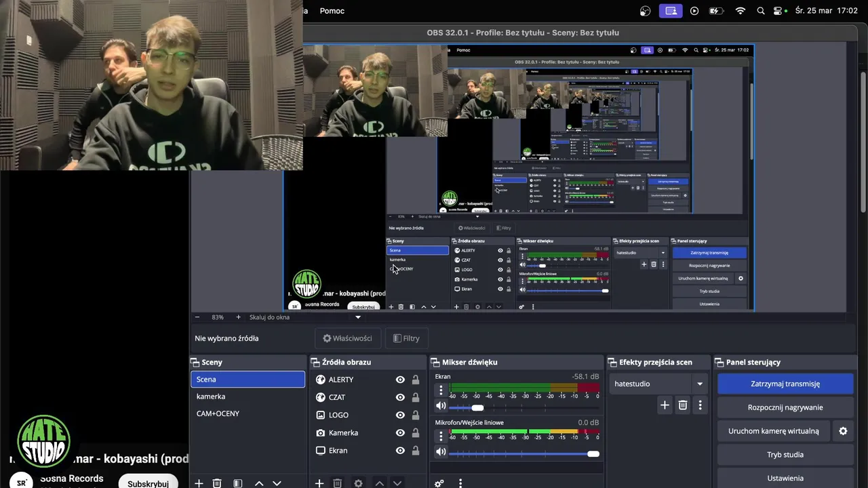Open Ekran audio channel three-dot options
This screenshot has height=488, width=868.
click(x=441, y=390)
